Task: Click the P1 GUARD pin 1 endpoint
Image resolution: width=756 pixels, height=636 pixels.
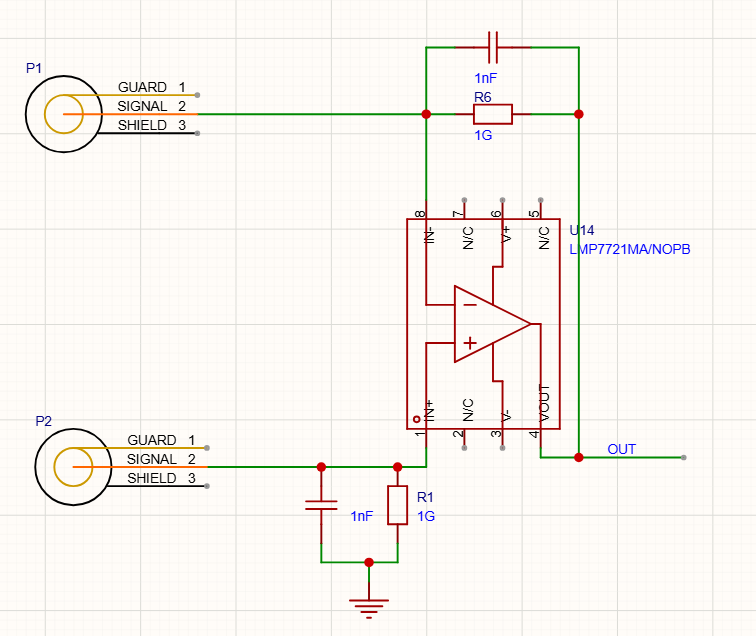Action: pyautogui.click(x=197, y=95)
